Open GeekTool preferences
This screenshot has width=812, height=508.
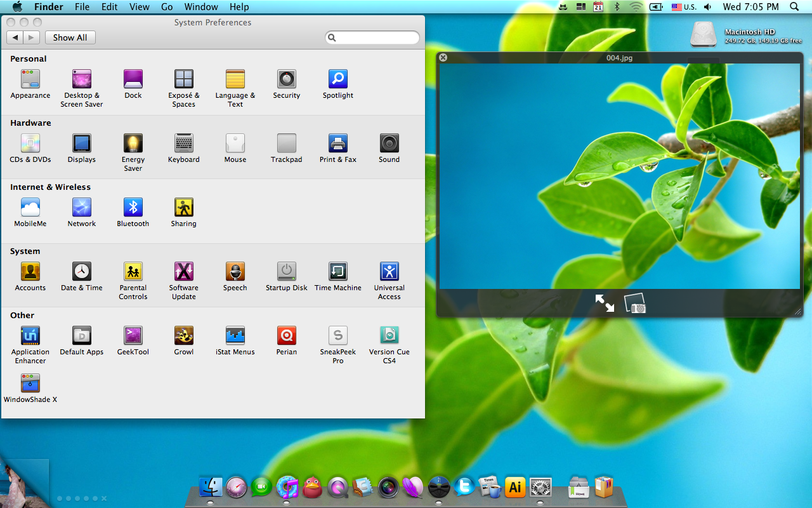click(133, 340)
